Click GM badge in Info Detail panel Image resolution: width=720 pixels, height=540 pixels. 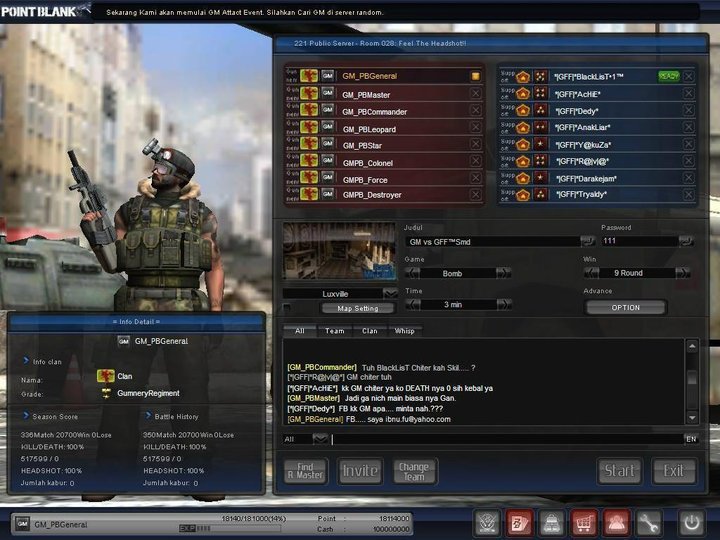click(124, 341)
